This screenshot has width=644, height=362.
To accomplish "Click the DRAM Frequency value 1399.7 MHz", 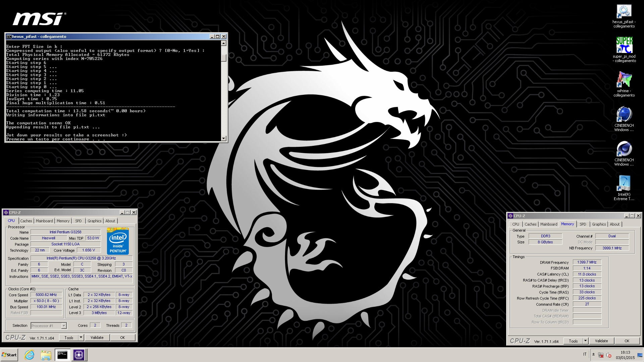I will 587,262.
